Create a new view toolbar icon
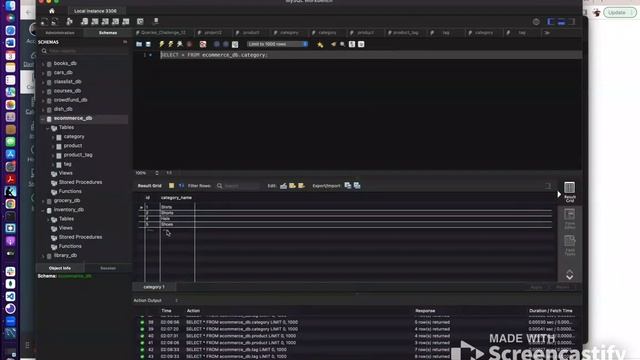 tap(105, 21)
